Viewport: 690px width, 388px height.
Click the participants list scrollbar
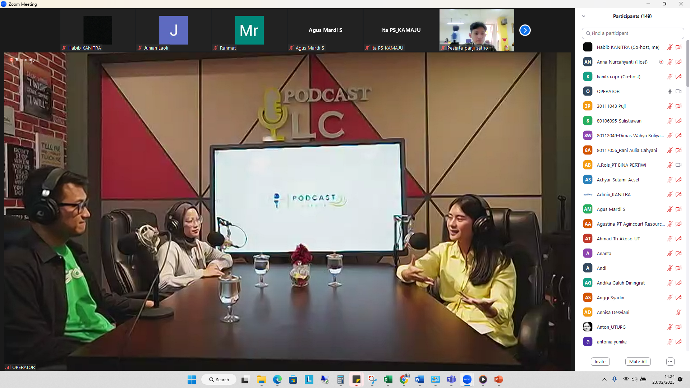[x=687, y=63]
